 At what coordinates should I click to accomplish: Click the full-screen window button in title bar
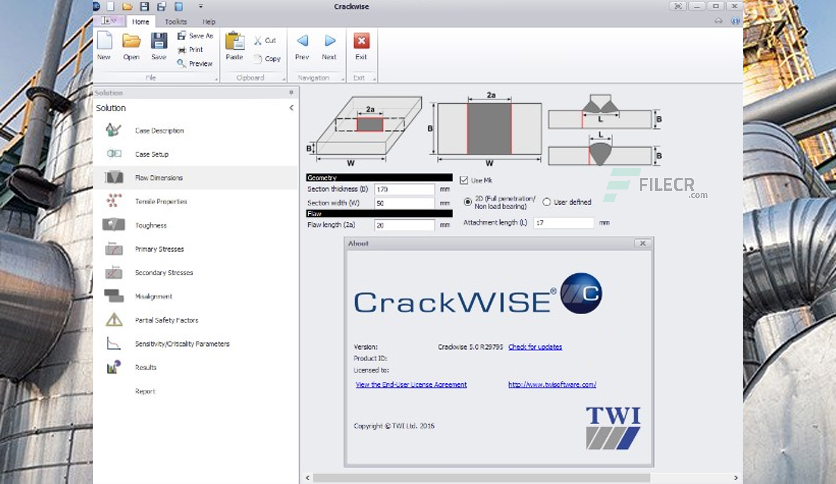click(x=678, y=6)
